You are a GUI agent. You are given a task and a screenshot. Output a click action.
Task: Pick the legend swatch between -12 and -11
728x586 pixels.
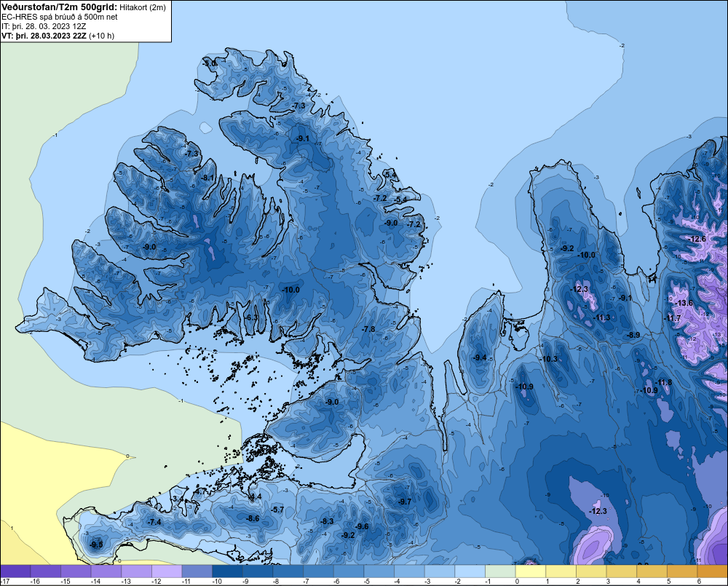(x=167, y=571)
